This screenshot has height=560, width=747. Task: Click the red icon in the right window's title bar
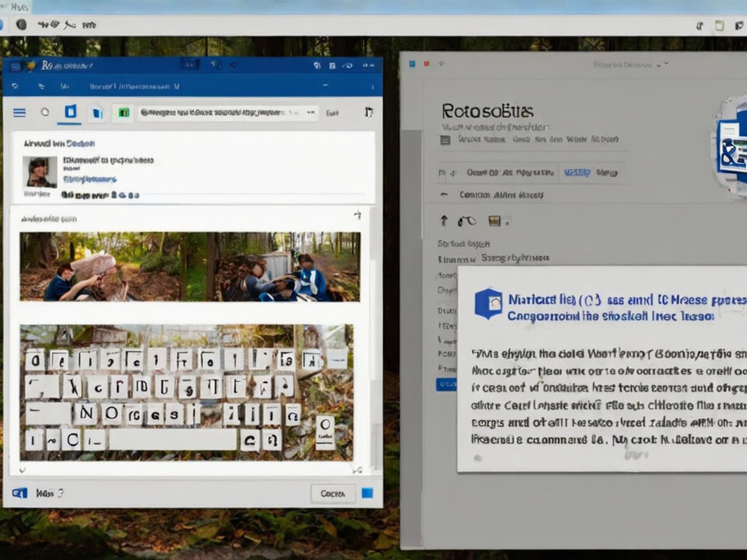point(427,63)
